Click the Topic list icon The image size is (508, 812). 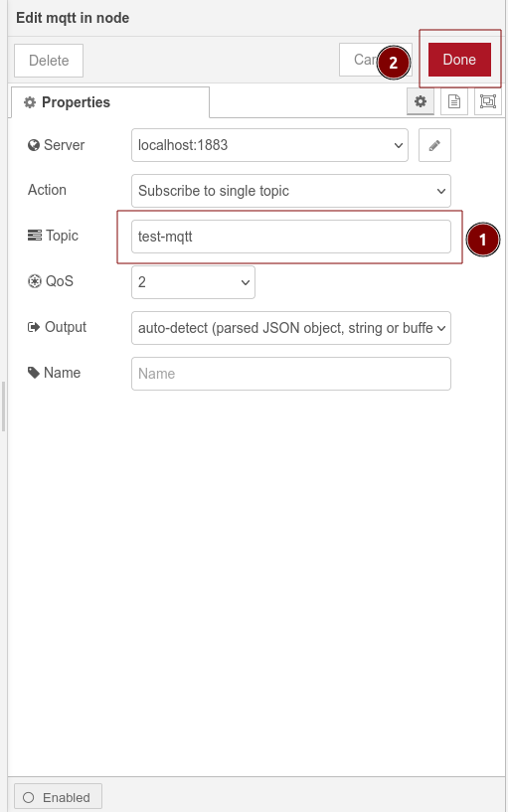(35, 236)
